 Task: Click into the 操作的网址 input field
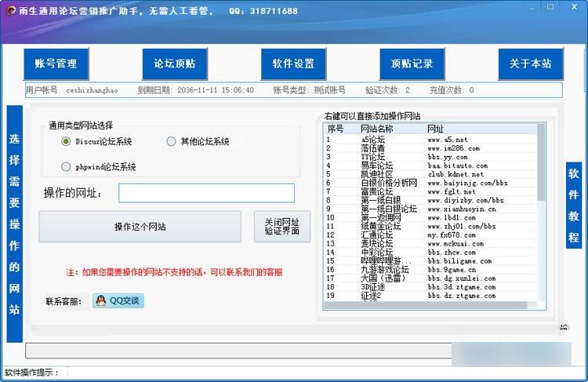206,193
